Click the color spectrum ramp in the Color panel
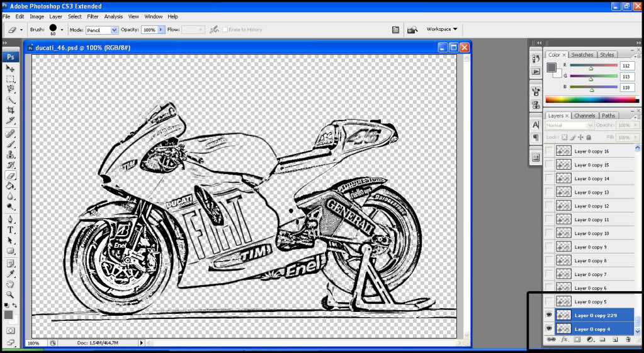 tap(592, 100)
